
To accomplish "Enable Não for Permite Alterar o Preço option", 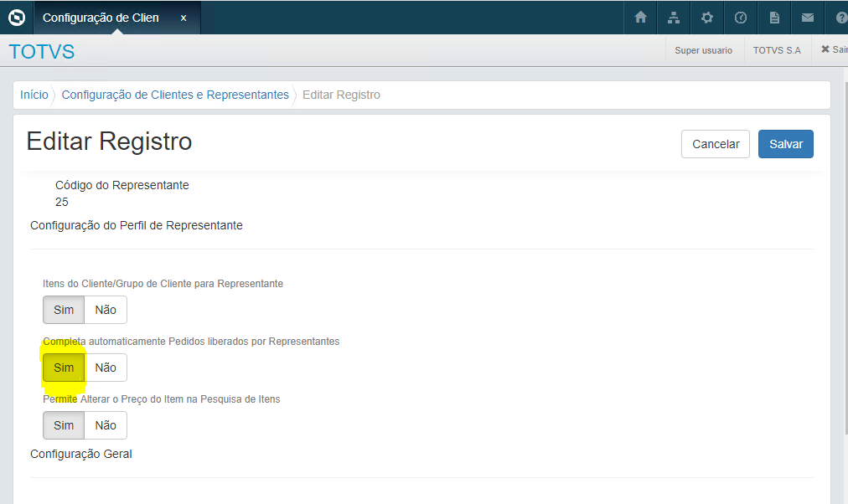I will click(105, 424).
